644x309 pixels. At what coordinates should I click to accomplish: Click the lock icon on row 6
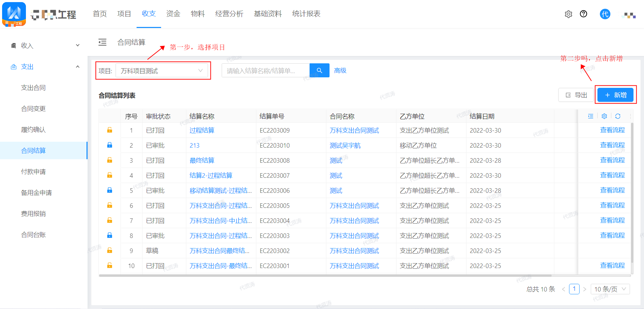pos(110,205)
